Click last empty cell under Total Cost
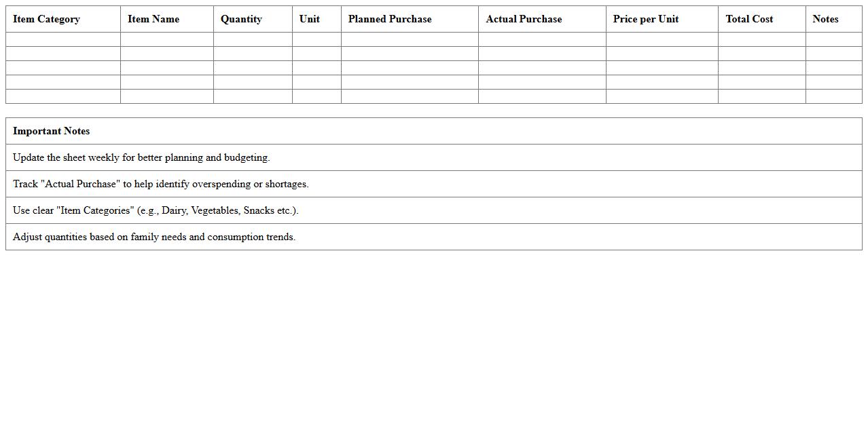The width and height of the screenshot is (868, 441). pyautogui.click(x=761, y=96)
